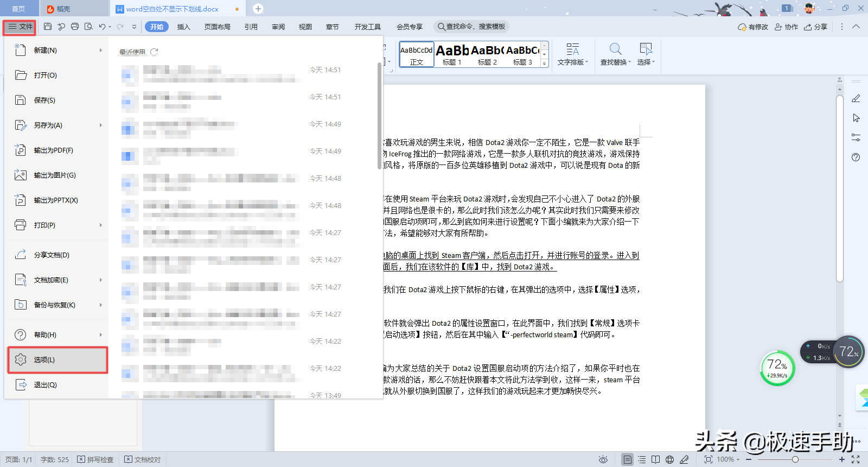Expand the 帮助(H) submenu arrow
Image resolution: width=868 pixels, height=467 pixels.
[x=100, y=335]
